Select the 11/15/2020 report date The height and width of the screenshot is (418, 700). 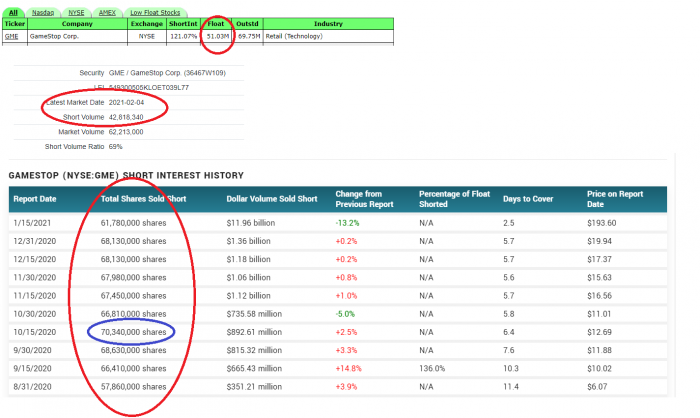[34, 296]
